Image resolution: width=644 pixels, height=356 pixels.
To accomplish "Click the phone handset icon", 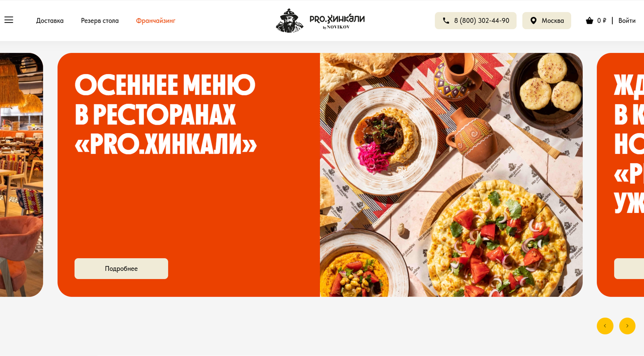I will [x=446, y=21].
